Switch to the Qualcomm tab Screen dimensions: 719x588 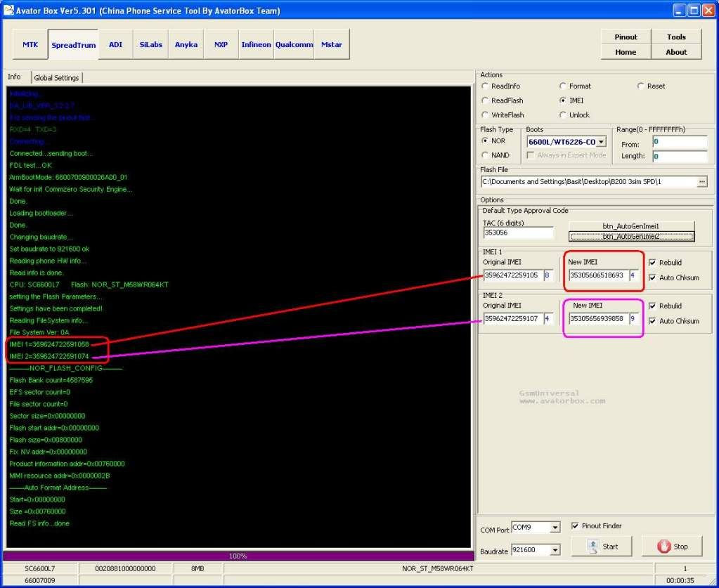[294, 44]
